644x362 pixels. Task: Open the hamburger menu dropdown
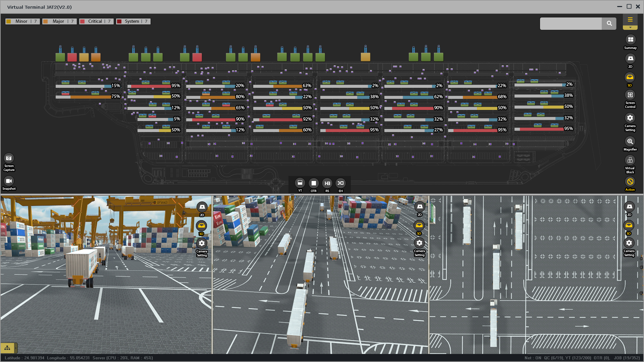pyautogui.click(x=630, y=20)
